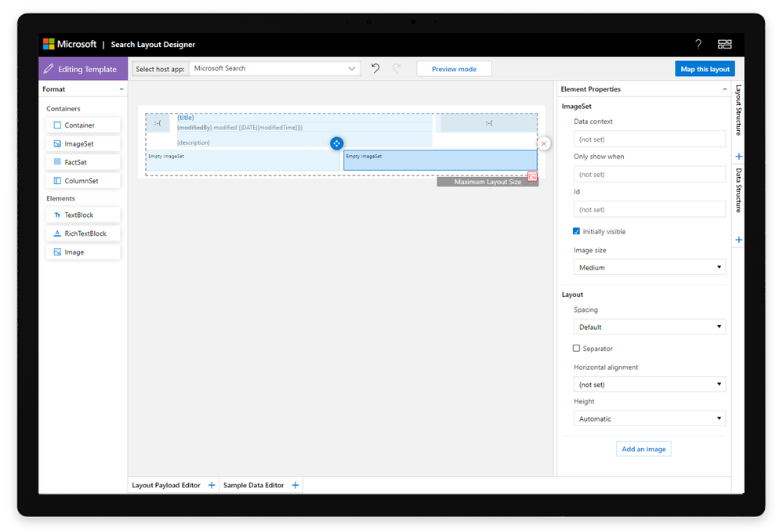
Task: Add a FactSet from Format panel
Action: (83, 162)
